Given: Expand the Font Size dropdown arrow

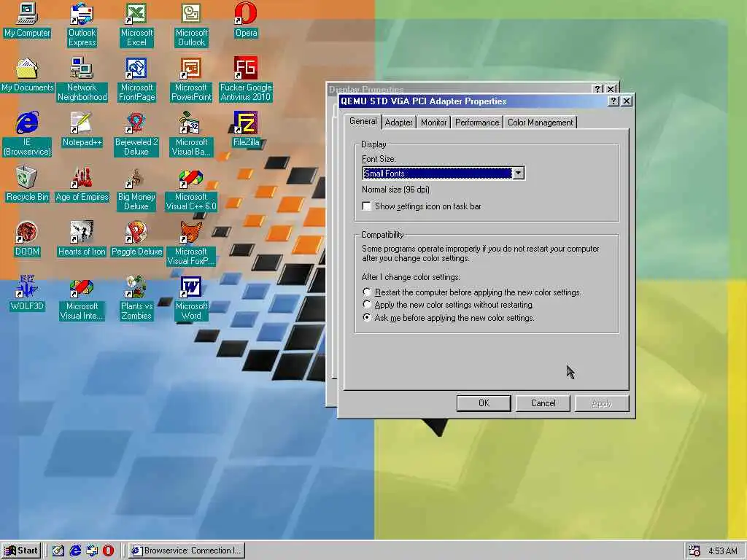Looking at the screenshot, I should click(519, 174).
